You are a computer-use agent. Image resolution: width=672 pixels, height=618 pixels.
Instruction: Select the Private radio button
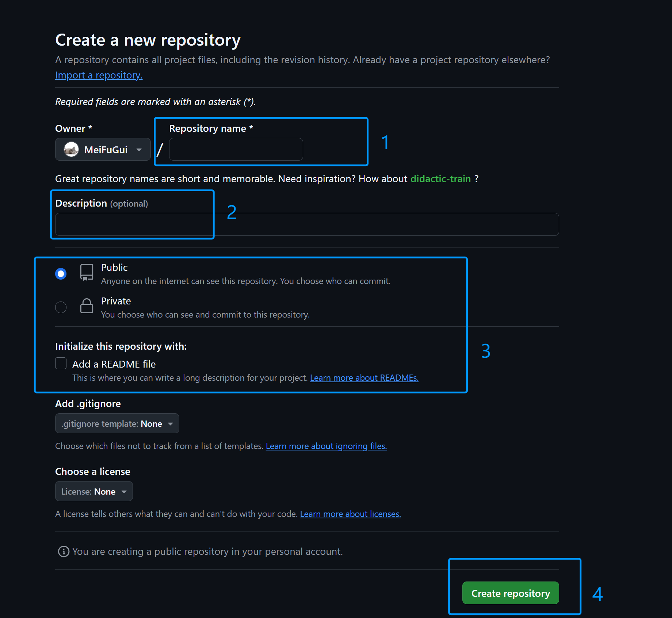(61, 307)
